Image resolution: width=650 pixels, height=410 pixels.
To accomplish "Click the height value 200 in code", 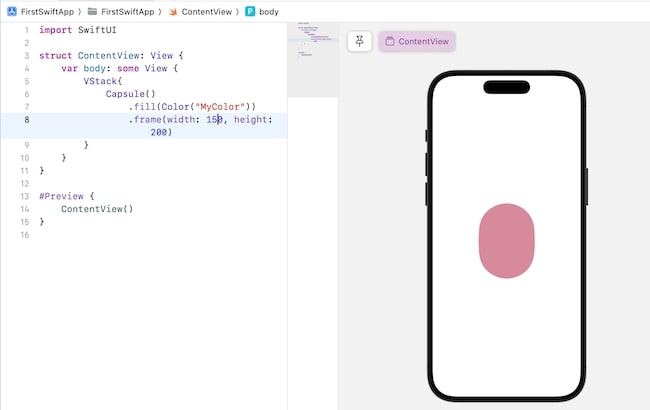I will pos(160,133).
